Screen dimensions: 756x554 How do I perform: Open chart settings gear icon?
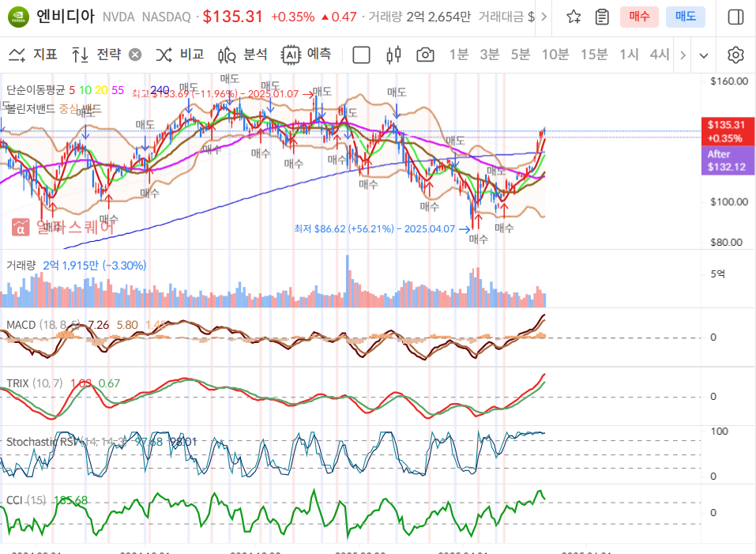tap(735, 55)
